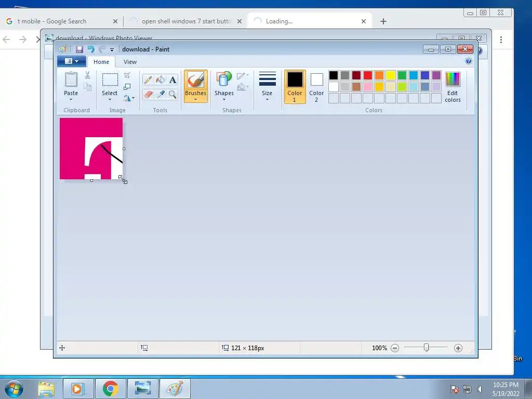Click the Undo arrow in title bar
The image size is (532, 399).
[91, 49]
